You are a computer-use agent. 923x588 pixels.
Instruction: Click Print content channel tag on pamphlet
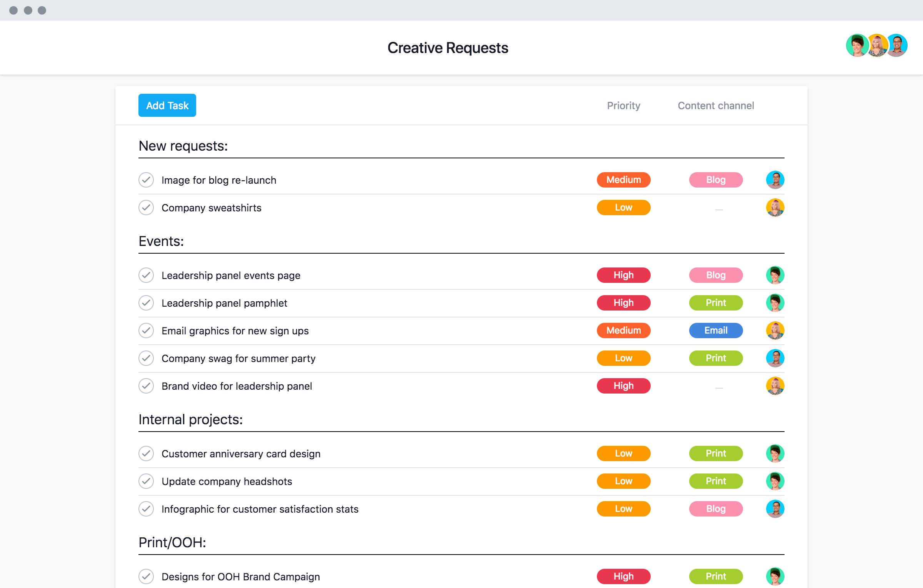pos(715,302)
